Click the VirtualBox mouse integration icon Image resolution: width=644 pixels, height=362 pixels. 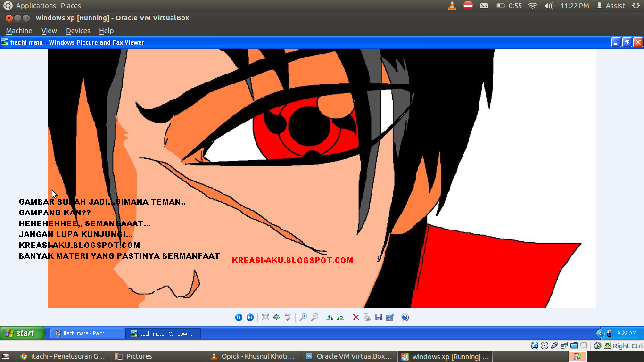tap(598, 346)
